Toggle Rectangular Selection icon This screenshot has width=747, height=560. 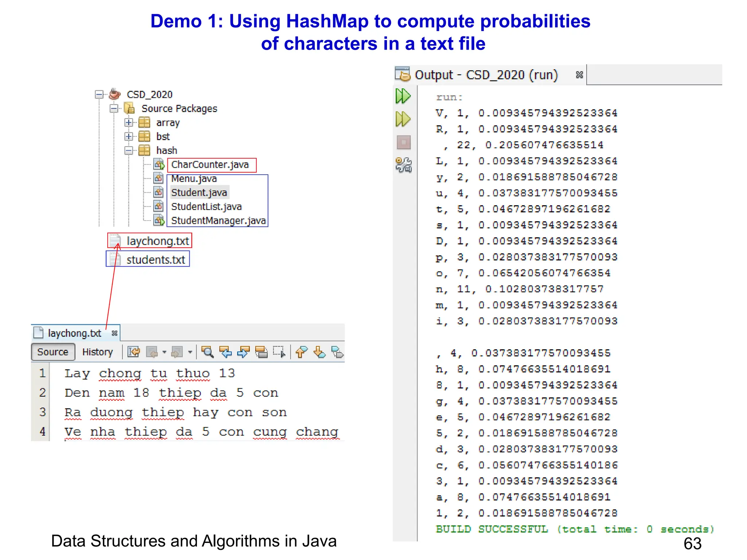pos(279,352)
